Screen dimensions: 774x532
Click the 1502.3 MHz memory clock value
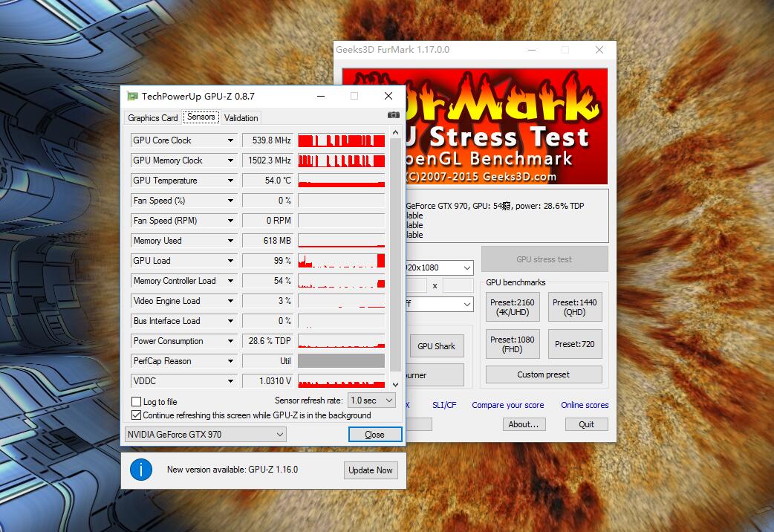267,160
